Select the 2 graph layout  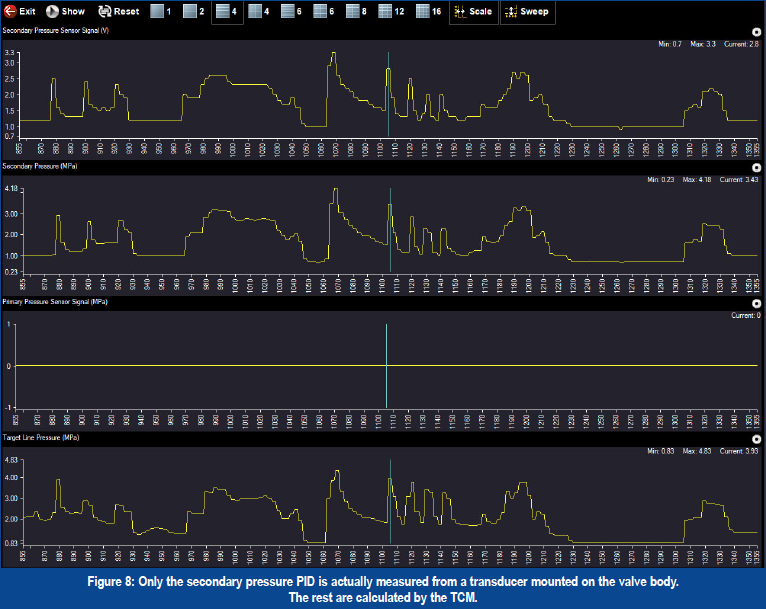pyautogui.click(x=194, y=11)
